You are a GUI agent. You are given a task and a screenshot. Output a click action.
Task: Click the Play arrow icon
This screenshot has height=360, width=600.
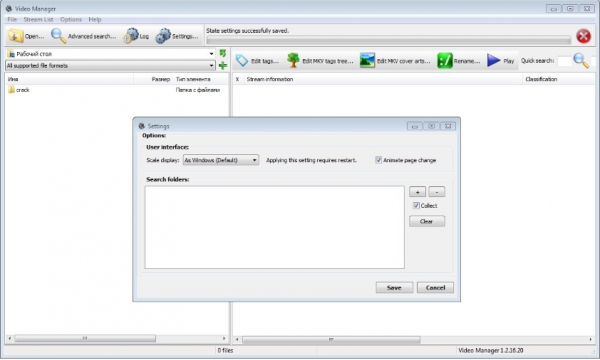pos(494,60)
